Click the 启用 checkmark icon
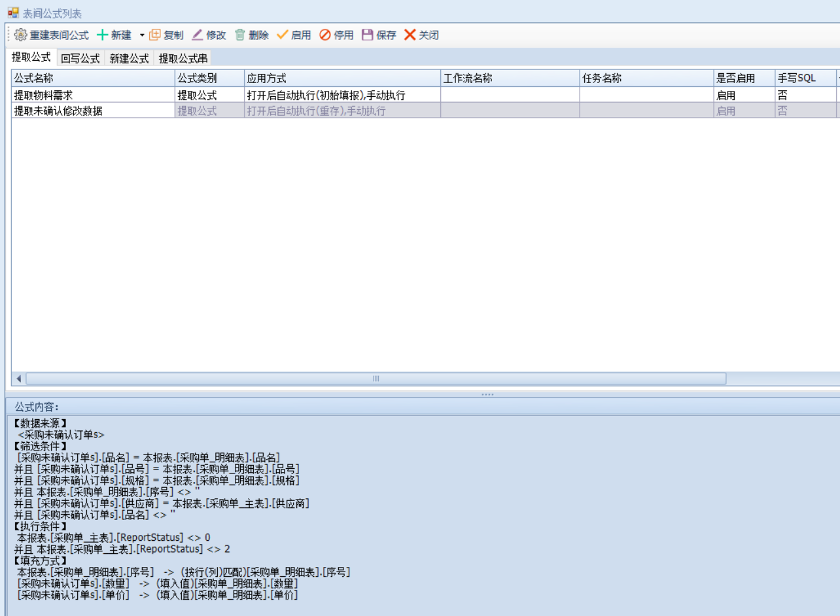Viewport: 840px width, 616px height. [x=283, y=35]
